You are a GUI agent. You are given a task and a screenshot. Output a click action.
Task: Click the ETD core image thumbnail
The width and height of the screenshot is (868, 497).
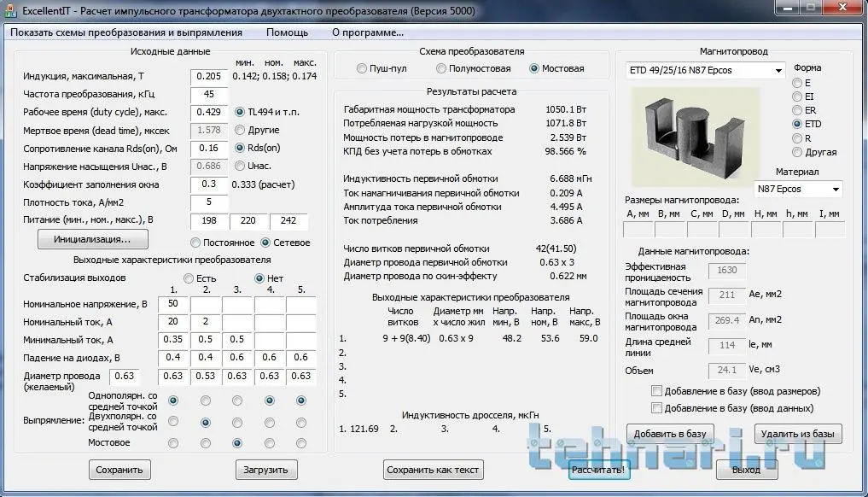click(x=696, y=137)
